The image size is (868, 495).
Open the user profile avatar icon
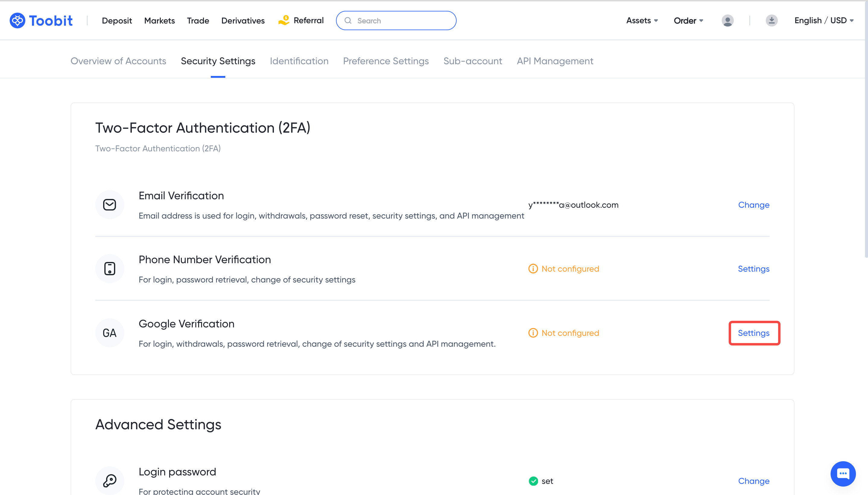click(x=727, y=20)
